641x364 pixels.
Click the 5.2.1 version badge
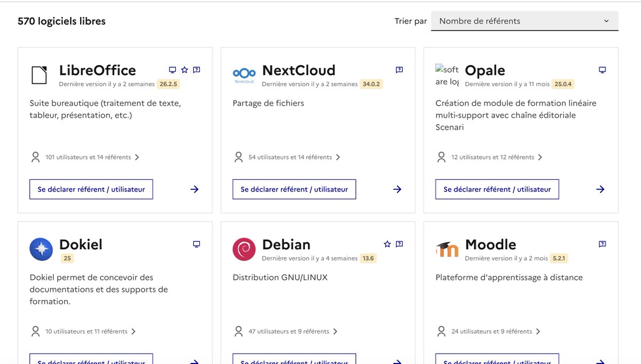(x=559, y=258)
